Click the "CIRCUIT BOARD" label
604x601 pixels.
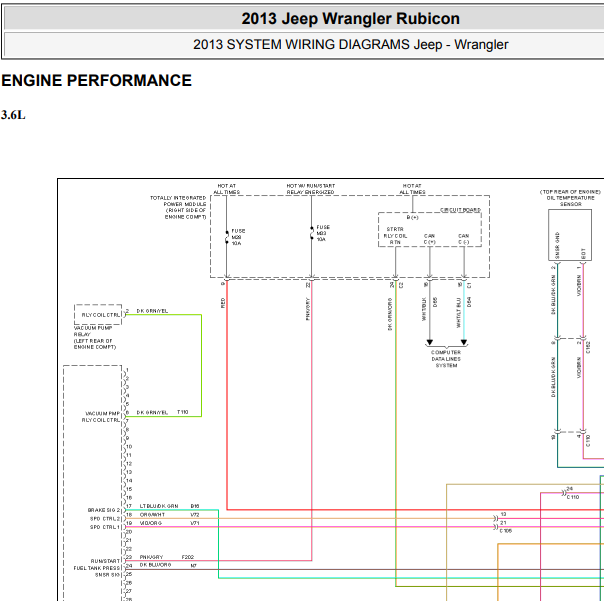pos(460,210)
